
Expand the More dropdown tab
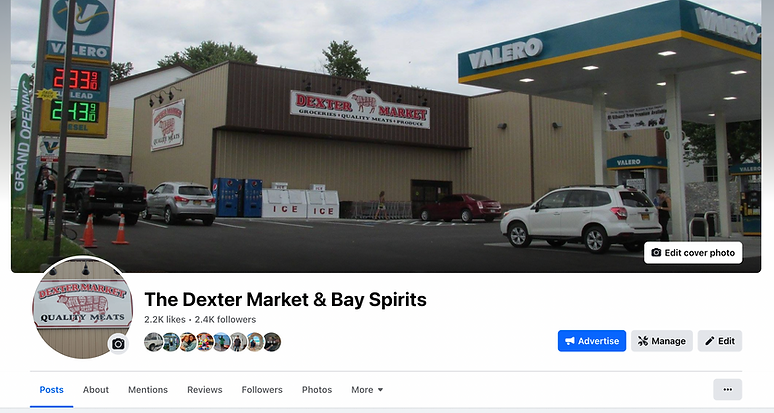[367, 390]
